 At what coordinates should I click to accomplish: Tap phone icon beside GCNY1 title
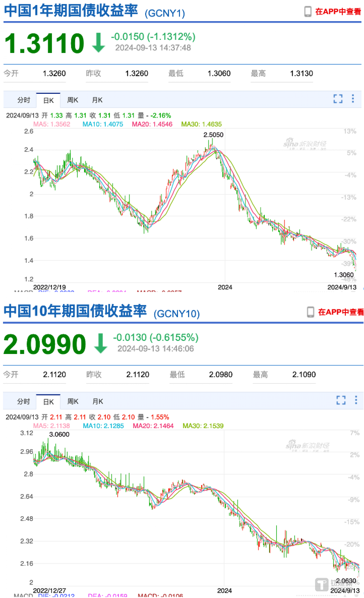pos(308,12)
